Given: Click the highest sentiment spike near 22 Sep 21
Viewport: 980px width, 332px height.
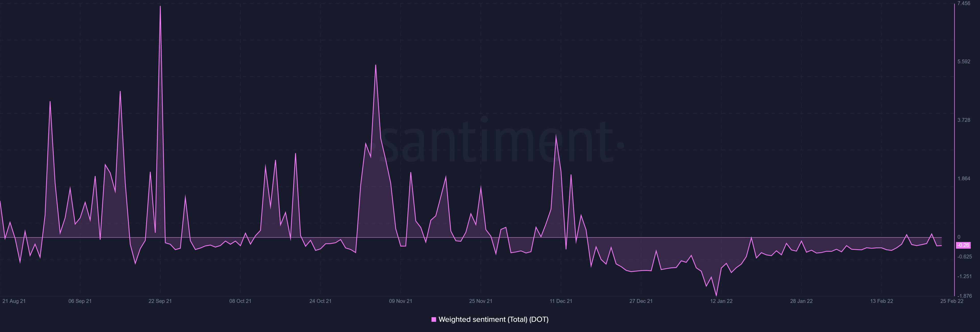Looking at the screenshot, I should click(x=160, y=6).
